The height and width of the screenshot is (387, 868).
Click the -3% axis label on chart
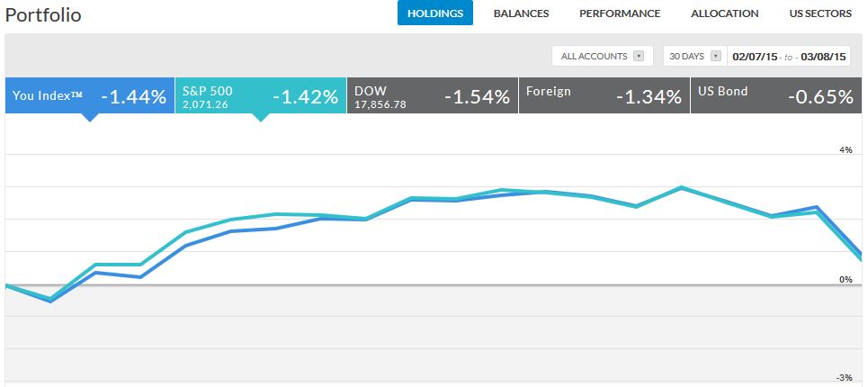tap(843, 377)
